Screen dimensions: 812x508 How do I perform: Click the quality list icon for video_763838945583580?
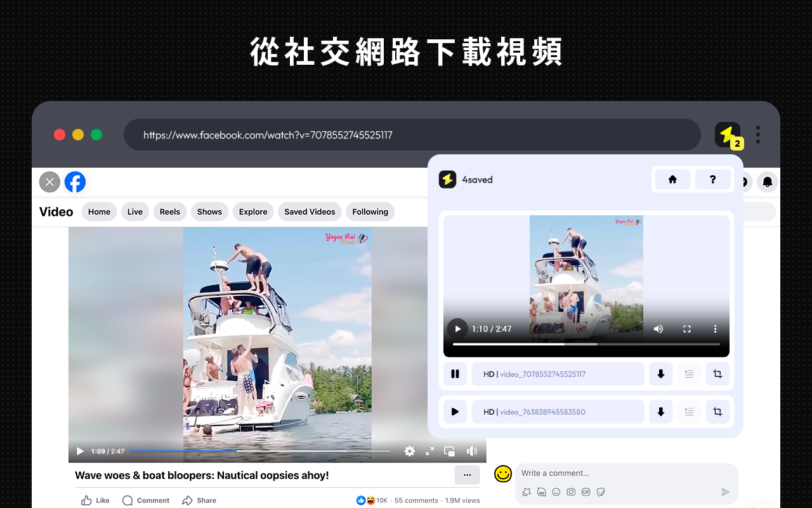(689, 411)
